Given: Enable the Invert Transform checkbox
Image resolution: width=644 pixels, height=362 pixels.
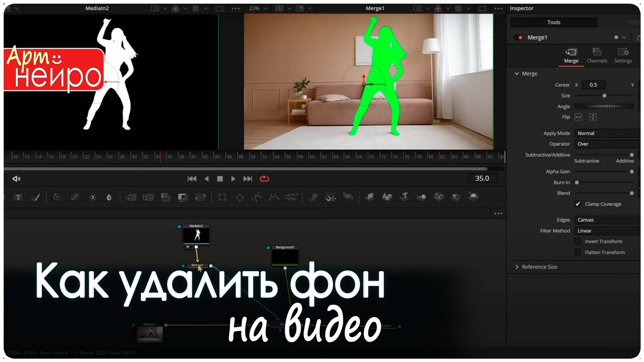Looking at the screenshot, I should coord(578,241).
